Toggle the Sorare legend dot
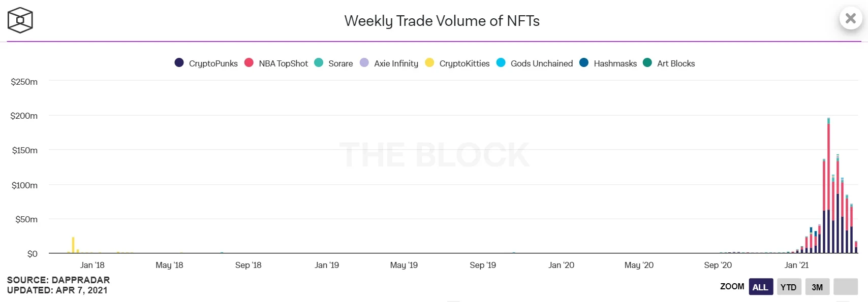Screen dimensions: 868x302 [319, 62]
